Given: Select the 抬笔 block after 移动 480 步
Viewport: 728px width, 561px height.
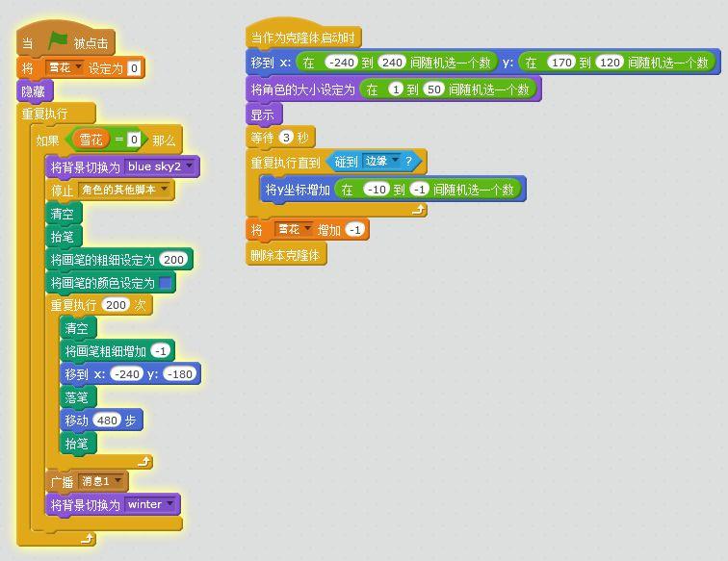Looking at the screenshot, I should coord(78,444).
